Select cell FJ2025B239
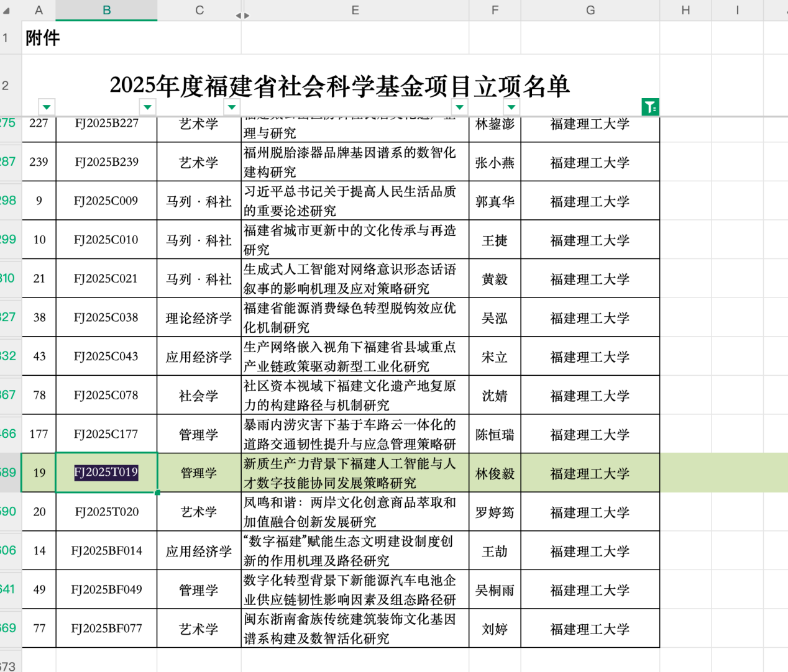Image resolution: width=788 pixels, height=672 pixels. [106, 161]
